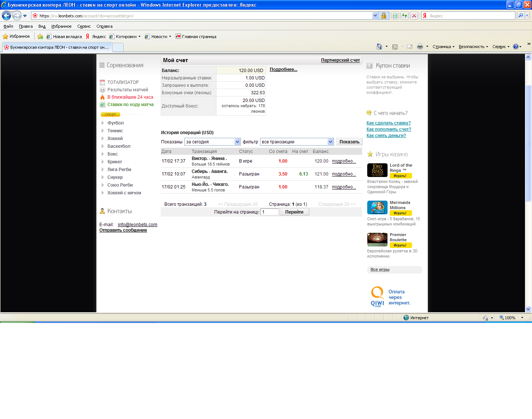Viewport: 532px width, 419px height.
Task: Open the Сервис menu in menu bar
Action: 84,26
